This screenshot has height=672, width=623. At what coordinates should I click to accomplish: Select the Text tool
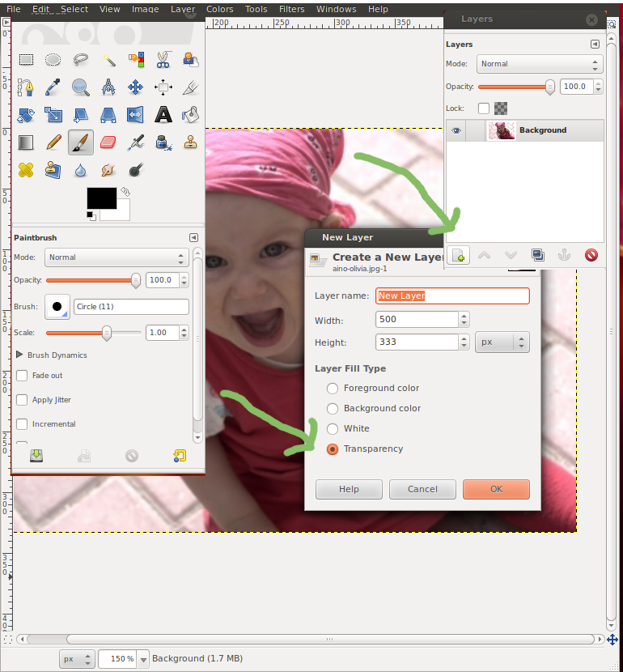pyautogui.click(x=163, y=114)
